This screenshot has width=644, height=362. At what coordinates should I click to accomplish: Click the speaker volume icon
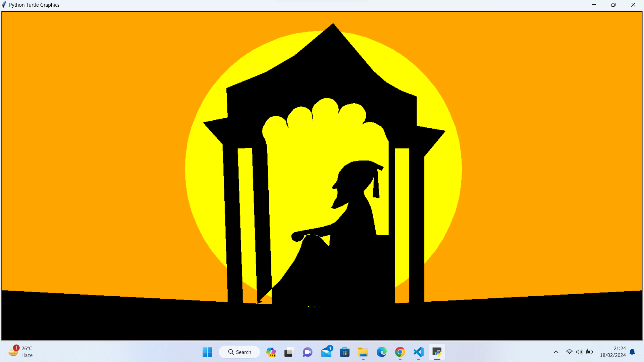coord(579,352)
